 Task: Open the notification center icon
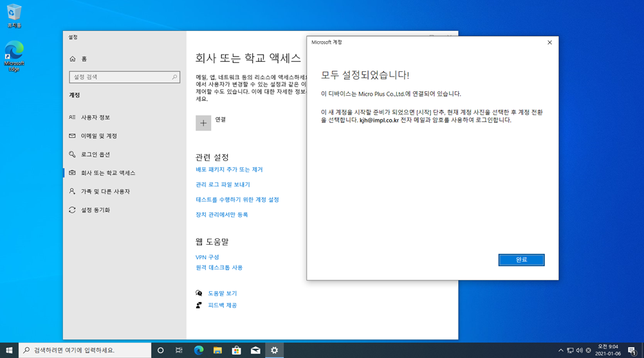(x=632, y=350)
